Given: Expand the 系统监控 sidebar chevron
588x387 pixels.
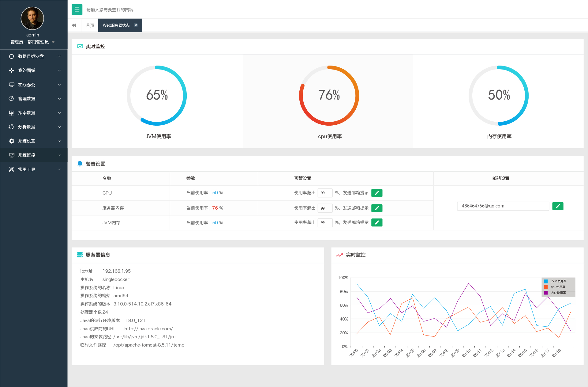Looking at the screenshot, I should (x=59, y=155).
